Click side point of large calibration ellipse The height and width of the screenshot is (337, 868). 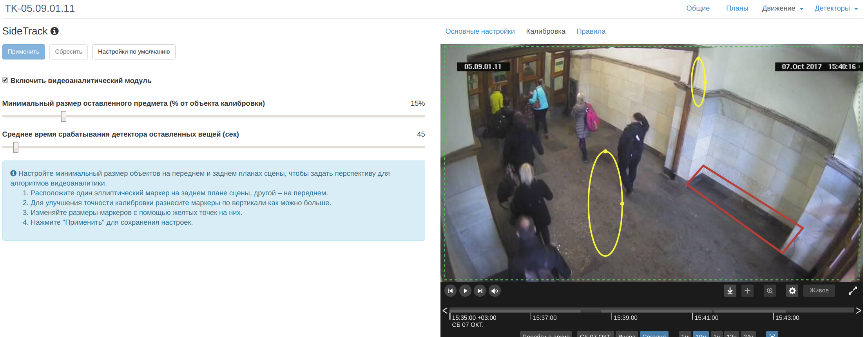(622, 204)
